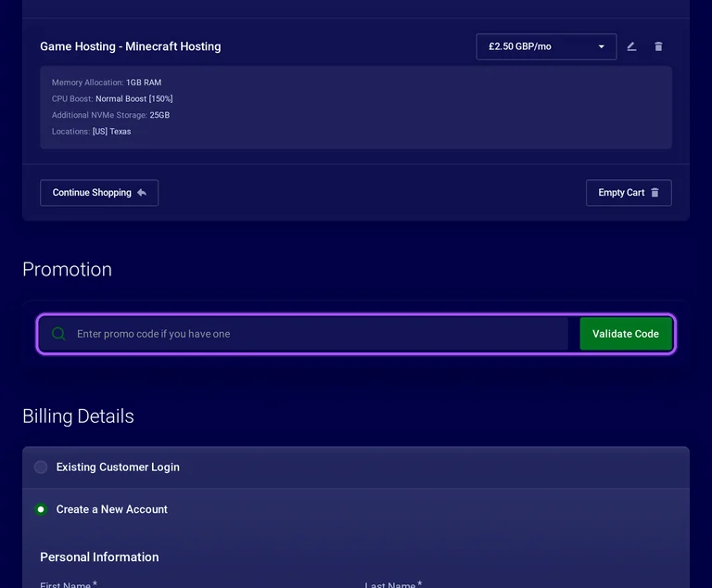Click the Personal Information heading
The width and height of the screenshot is (712, 588).
click(x=99, y=557)
